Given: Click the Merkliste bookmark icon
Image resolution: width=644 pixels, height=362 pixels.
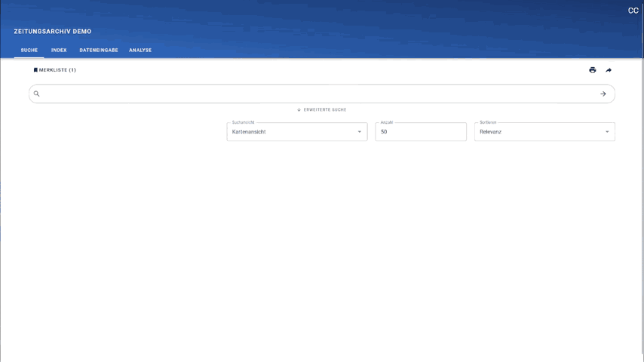Looking at the screenshot, I should click(35, 70).
